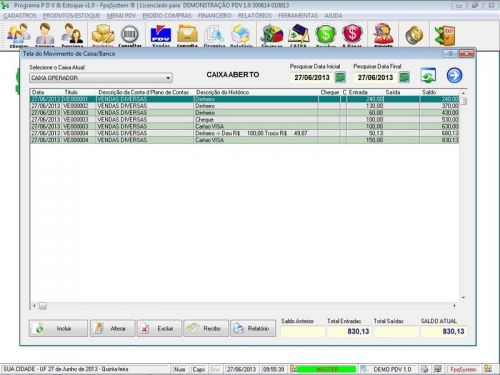This screenshot has width=500, height=375.
Task: Click the Incluir button
Action: click(x=58, y=328)
